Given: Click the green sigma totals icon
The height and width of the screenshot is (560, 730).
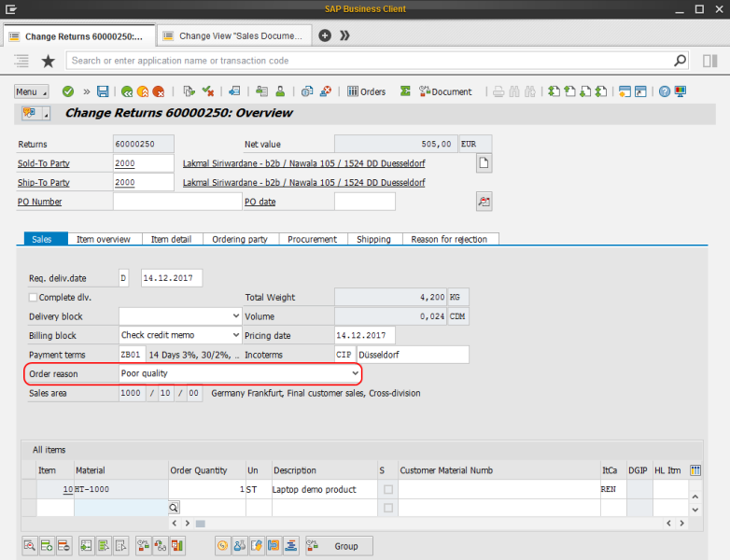Looking at the screenshot, I should click(405, 91).
